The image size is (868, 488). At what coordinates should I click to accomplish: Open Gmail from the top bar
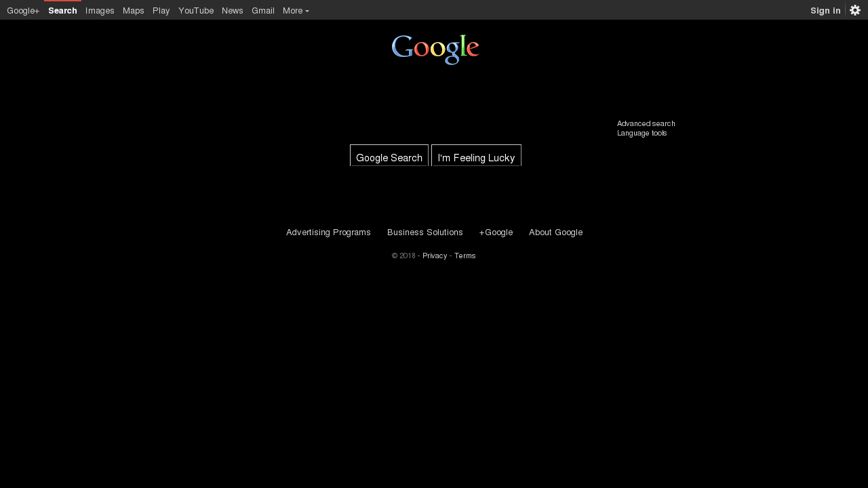263,10
